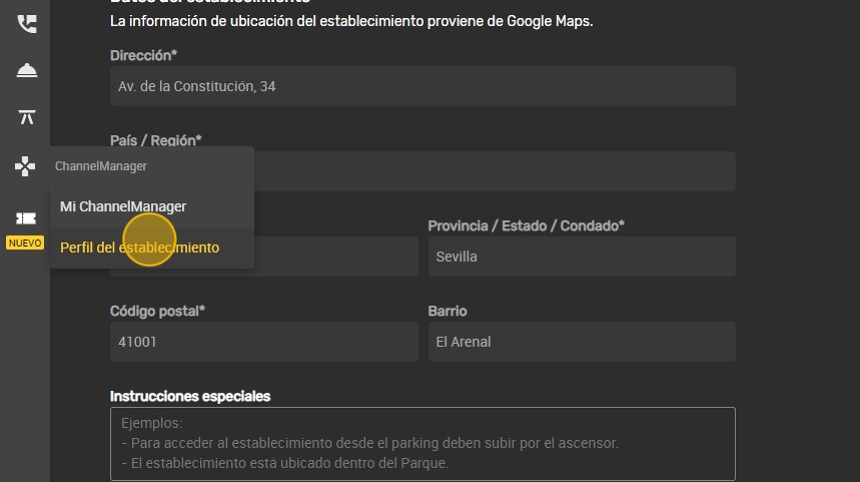Click the Instrucciones especiales label

190,397
